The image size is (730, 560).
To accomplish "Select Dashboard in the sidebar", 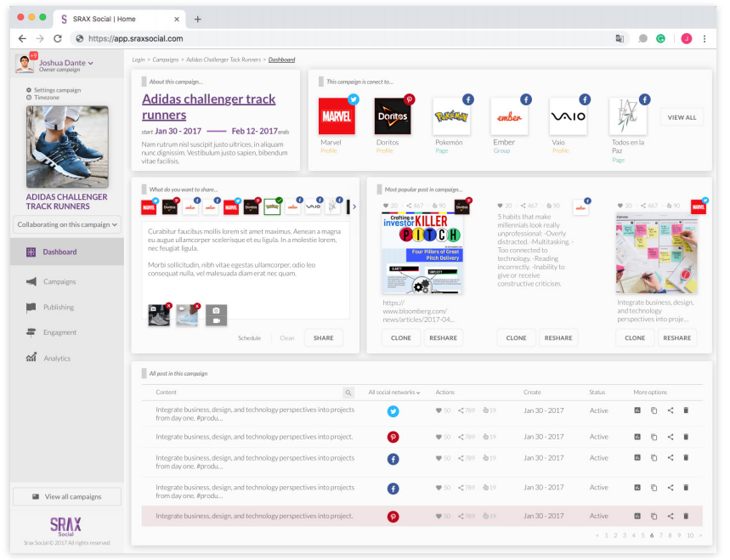I will 67,252.
